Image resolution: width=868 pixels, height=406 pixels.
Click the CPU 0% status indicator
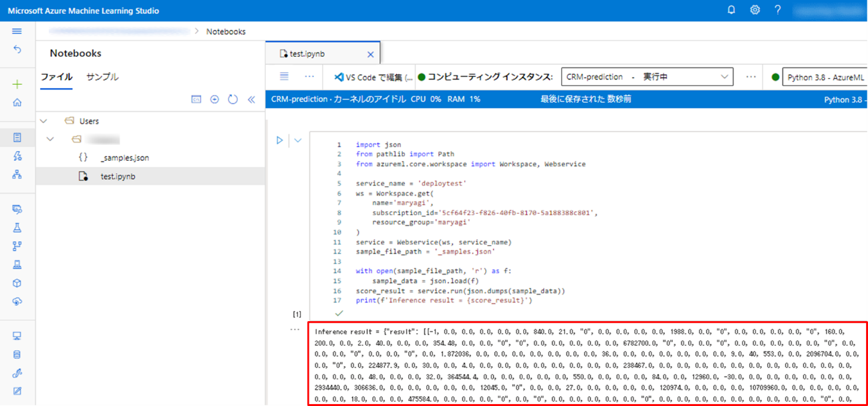click(426, 99)
